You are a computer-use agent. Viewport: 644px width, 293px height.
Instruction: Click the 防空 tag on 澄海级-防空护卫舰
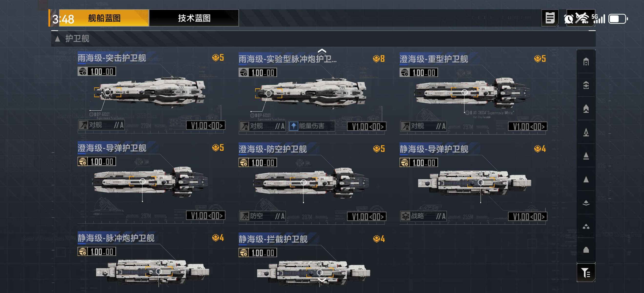(262, 216)
